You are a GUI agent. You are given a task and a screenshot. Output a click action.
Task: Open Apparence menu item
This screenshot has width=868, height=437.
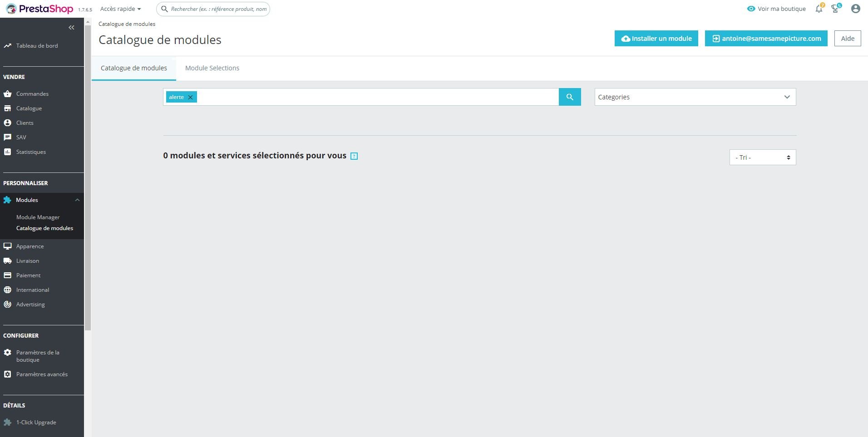(30, 246)
